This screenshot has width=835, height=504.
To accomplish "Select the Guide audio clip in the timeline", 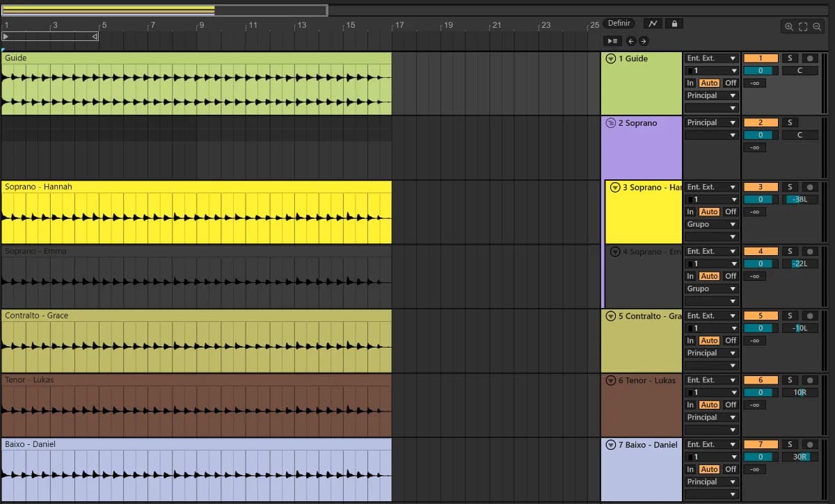I will pyautogui.click(x=196, y=83).
